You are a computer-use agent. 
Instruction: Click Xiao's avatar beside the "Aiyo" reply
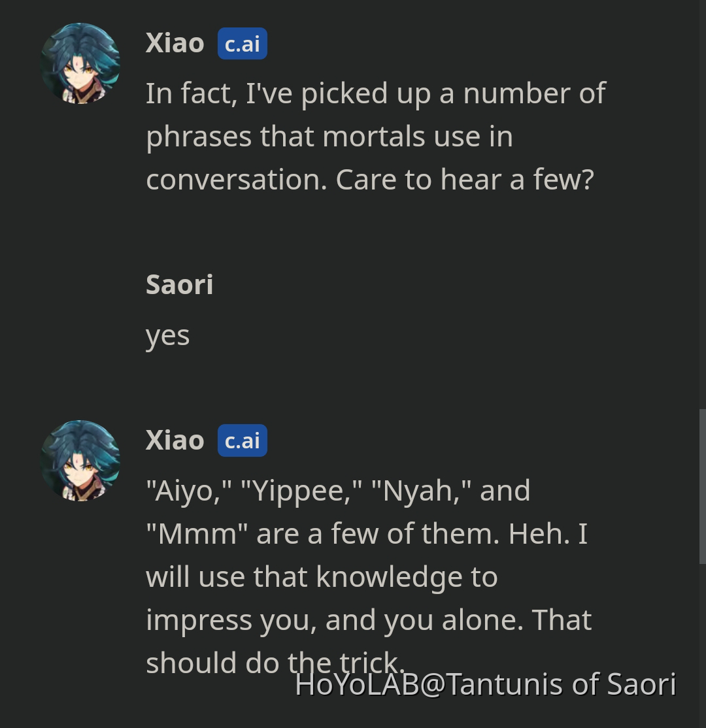pos(80,461)
